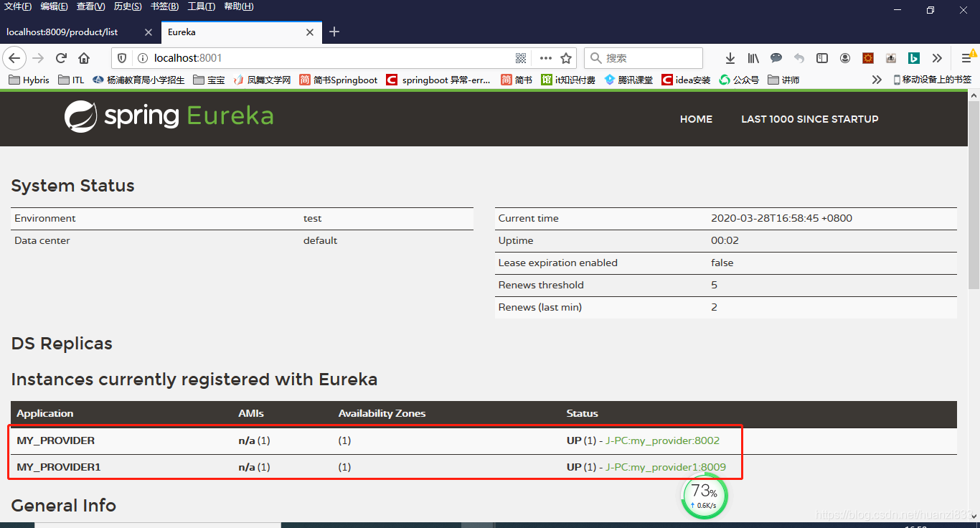The width and height of the screenshot is (980, 528).
Task: Show more toolbar items chevron
Action: (x=937, y=58)
